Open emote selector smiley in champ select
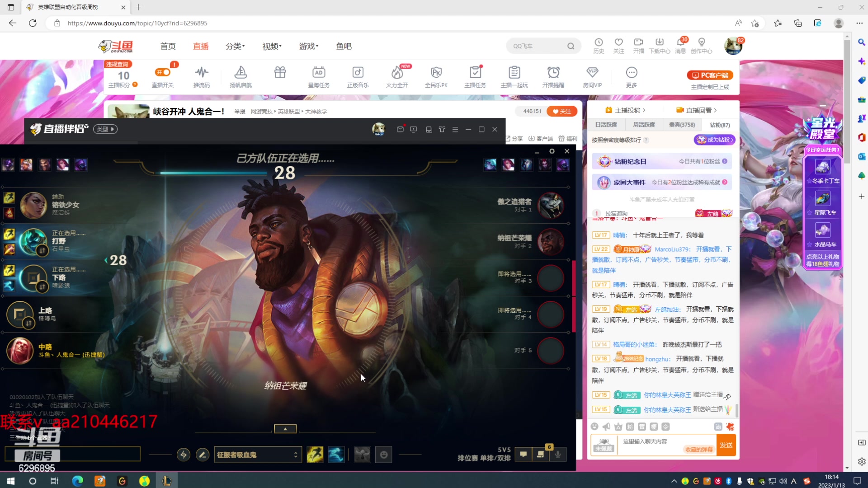 (x=384, y=455)
